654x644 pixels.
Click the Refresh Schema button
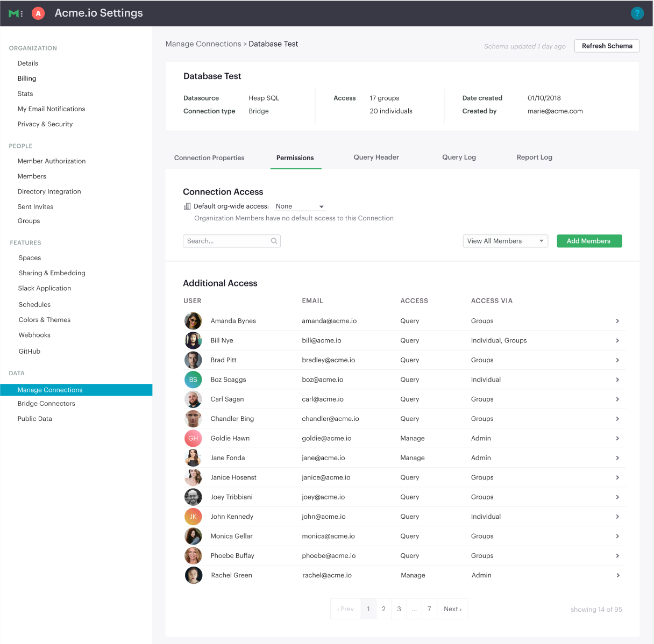[607, 46]
